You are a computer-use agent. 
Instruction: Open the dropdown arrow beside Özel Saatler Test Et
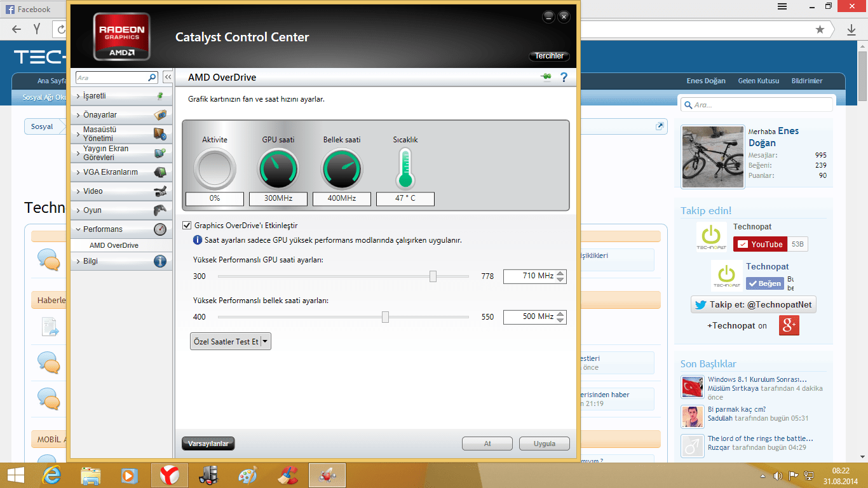point(266,342)
